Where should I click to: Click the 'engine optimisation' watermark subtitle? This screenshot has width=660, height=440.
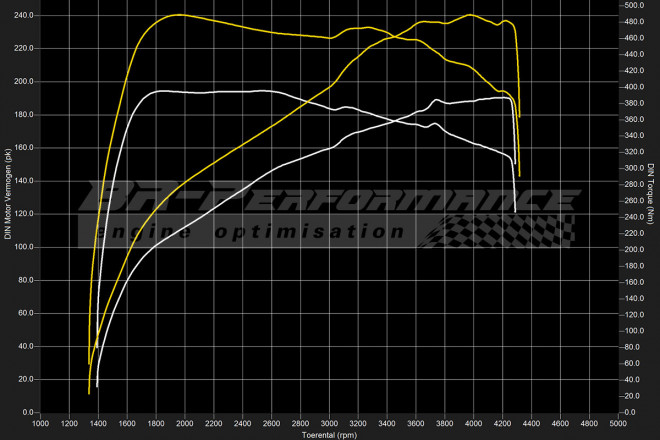265,231
